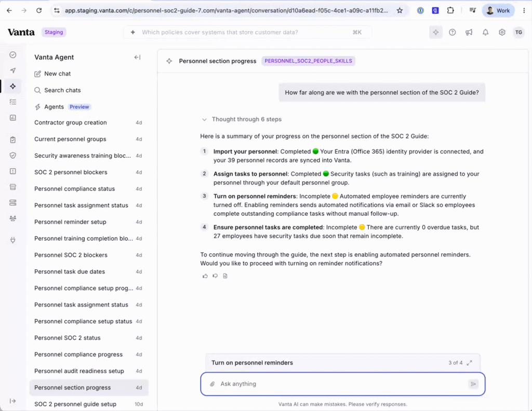
Task: Open site information icon in address bar
Action: 57,10
